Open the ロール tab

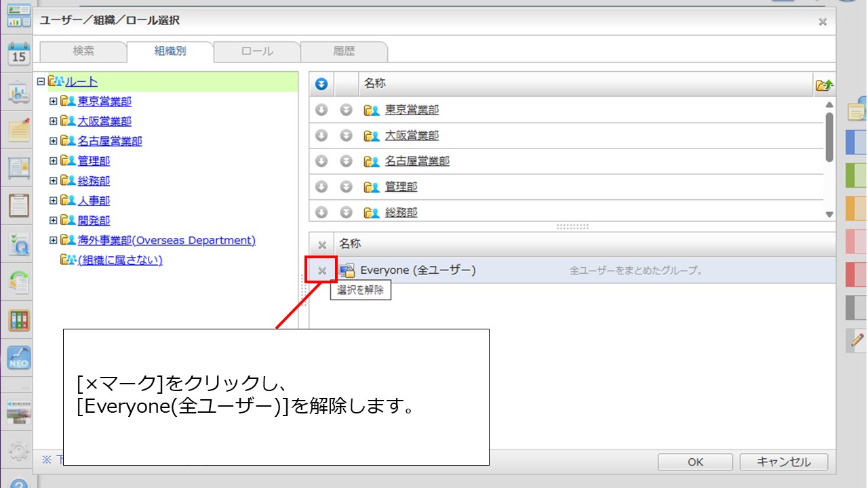tap(257, 52)
